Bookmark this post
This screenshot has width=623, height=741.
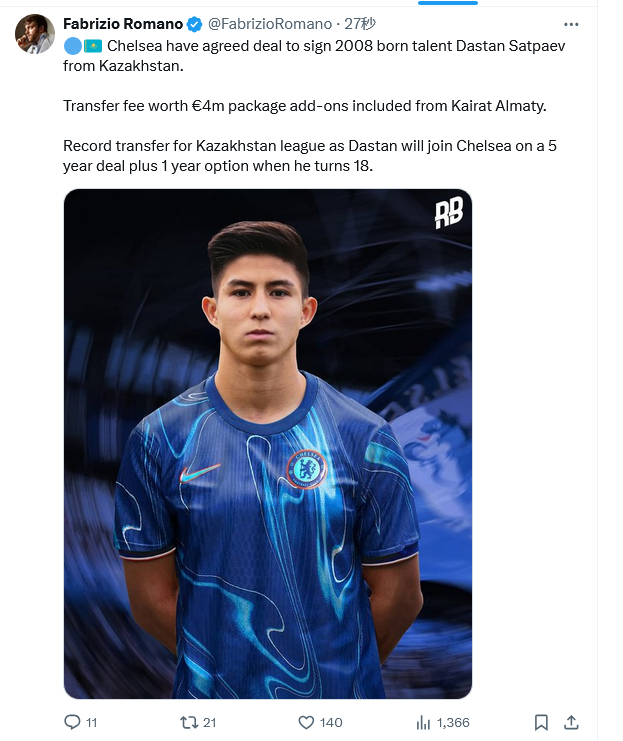(x=541, y=722)
